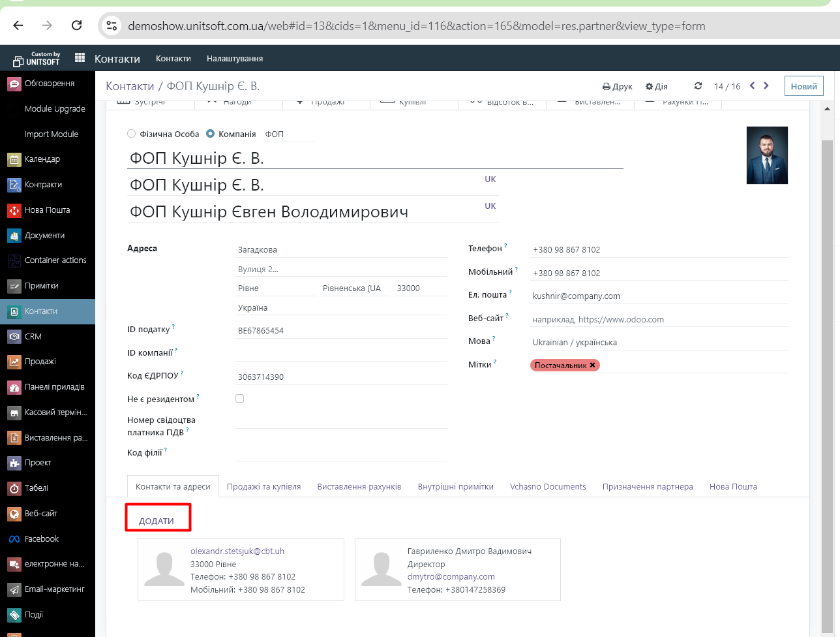Open Обговорення app in sidebar
840x637 pixels.
coord(48,84)
